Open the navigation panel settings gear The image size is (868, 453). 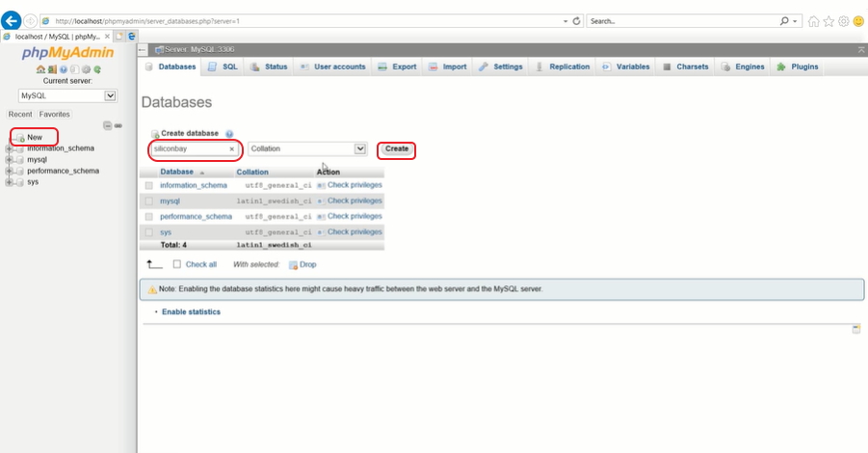click(x=86, y=69)
